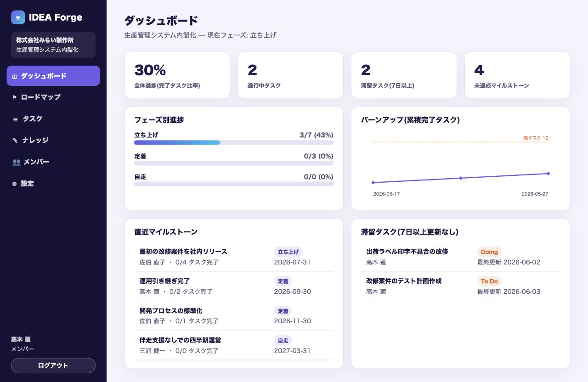
Task: Click the 総タスク 10 chart label
Action: pyautogui.click(x=536, y=138)
